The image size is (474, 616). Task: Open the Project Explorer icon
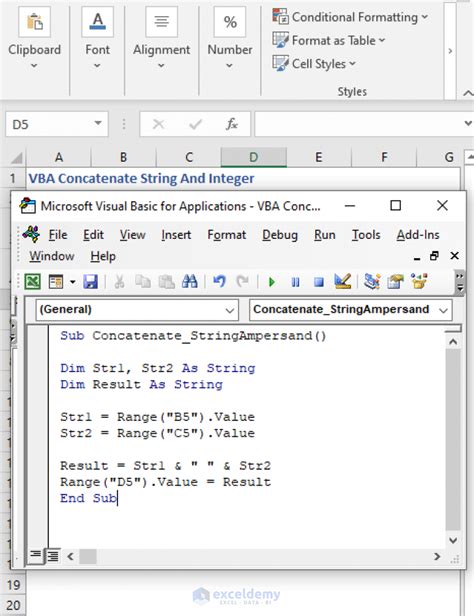(372, 282)
